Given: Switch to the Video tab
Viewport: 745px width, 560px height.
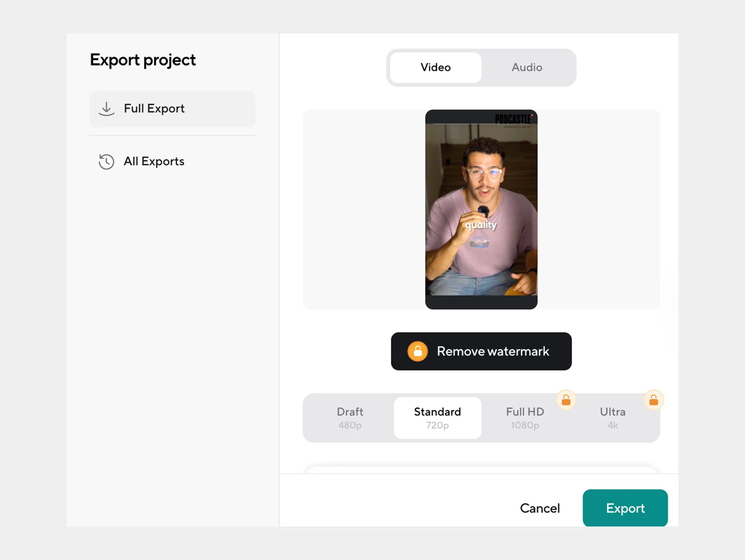Looking at the screenshot, I should 435,67.
